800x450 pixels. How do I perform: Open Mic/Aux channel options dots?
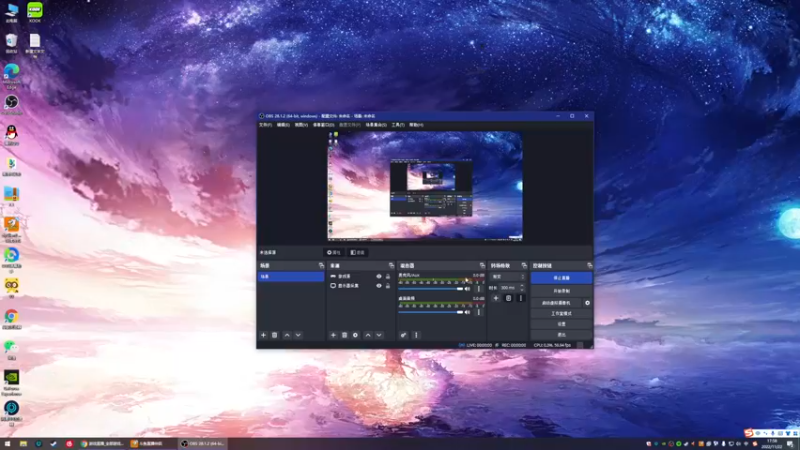tap(479, 289)
